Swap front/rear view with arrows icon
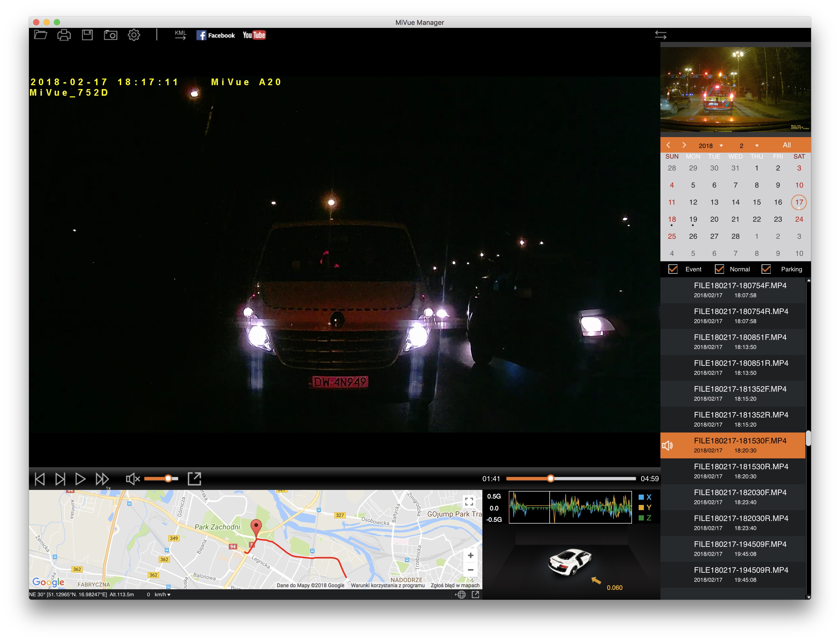The image size is (840, 641). 661,35
